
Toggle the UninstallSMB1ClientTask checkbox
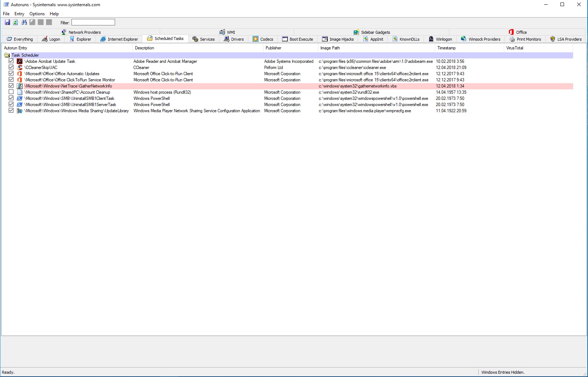tap(11, 98)
